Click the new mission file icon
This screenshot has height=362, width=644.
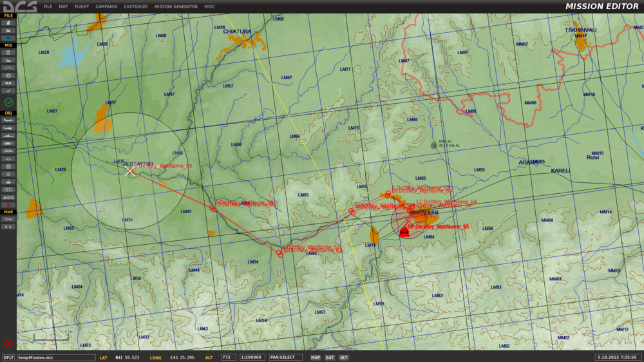(8, 23)
